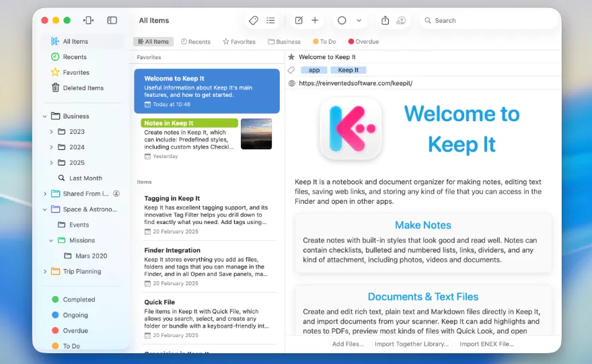Switch to the To Do filter tab
This screenshot has width=592, height=364.
point(324,42)
